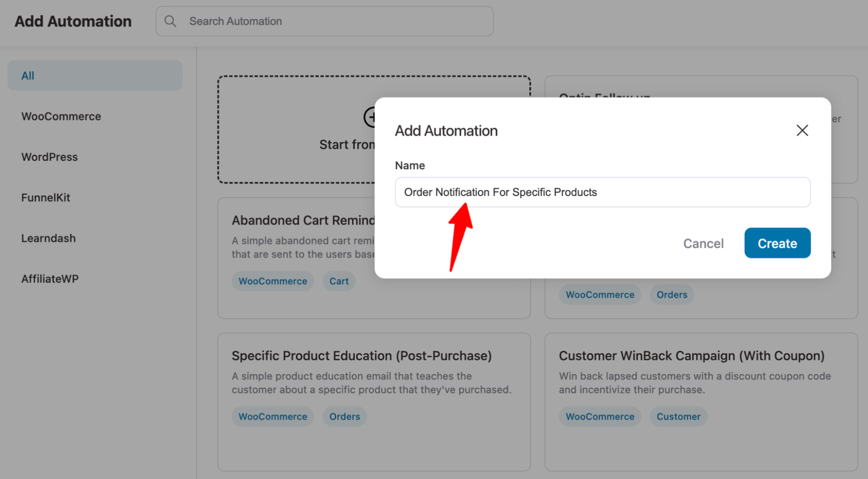Click the Customer tag
868x479 pixels.
tap(678, 416)
